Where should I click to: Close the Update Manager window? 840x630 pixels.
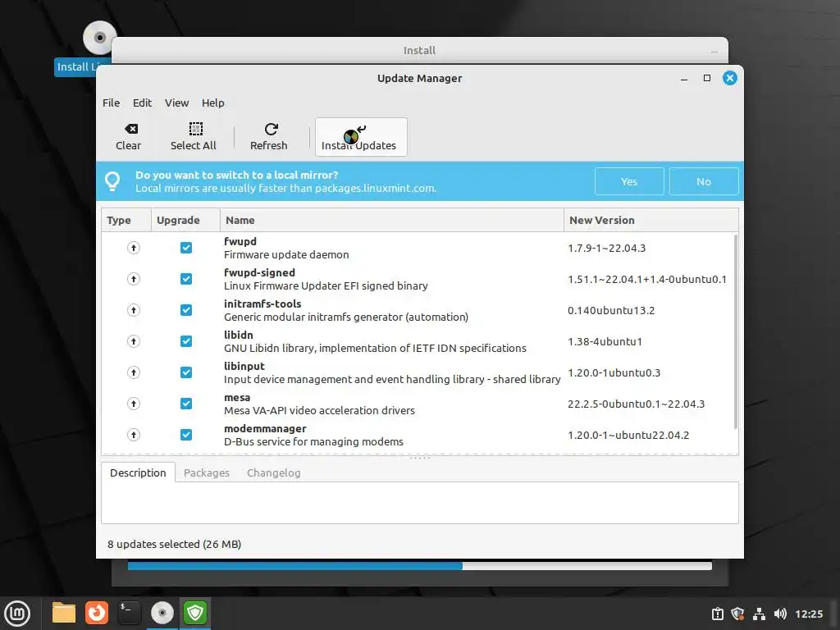click(x=729, y=78)
